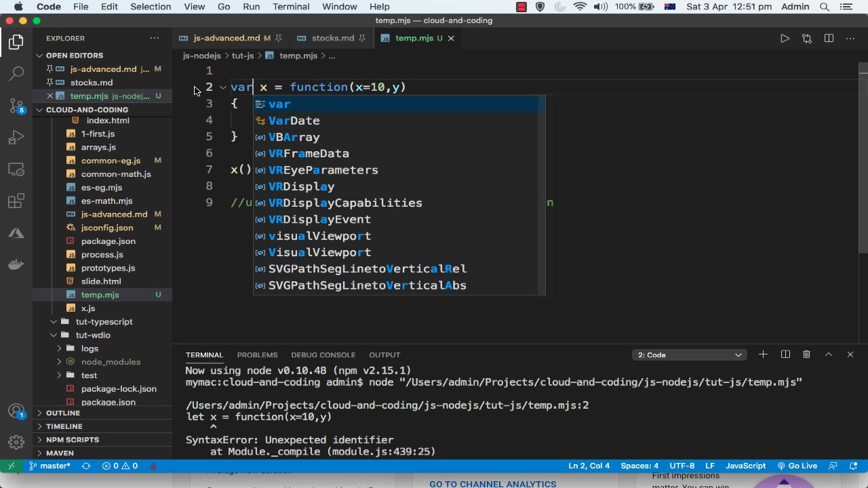The height and width of the screenshot is (488, 868).
Task: Unpin the stocks.md tab
Action: click(x=362, y=38)
